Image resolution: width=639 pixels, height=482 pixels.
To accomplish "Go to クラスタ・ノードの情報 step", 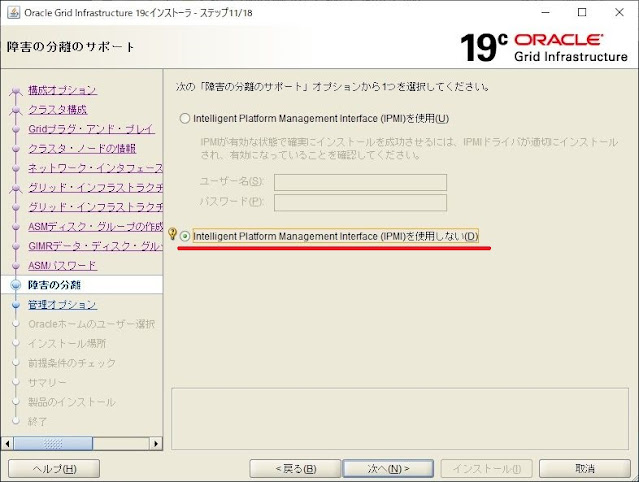I will click(82, 149).
